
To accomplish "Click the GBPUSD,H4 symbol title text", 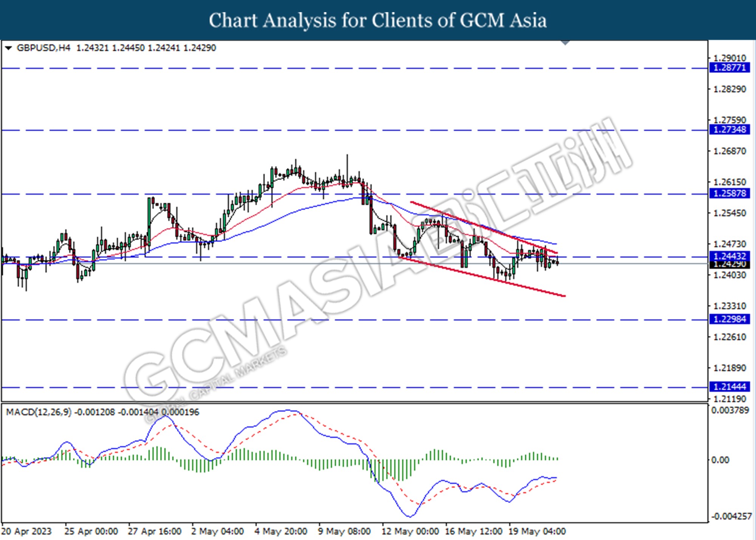I will (43, 48).
